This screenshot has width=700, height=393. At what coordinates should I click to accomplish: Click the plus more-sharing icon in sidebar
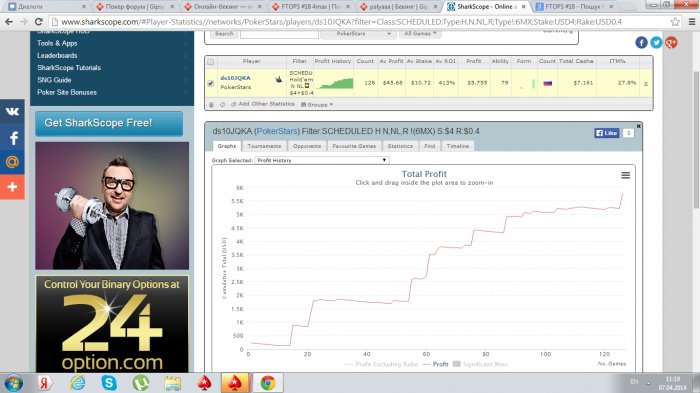pyautogui.click(x=12, y=187)
